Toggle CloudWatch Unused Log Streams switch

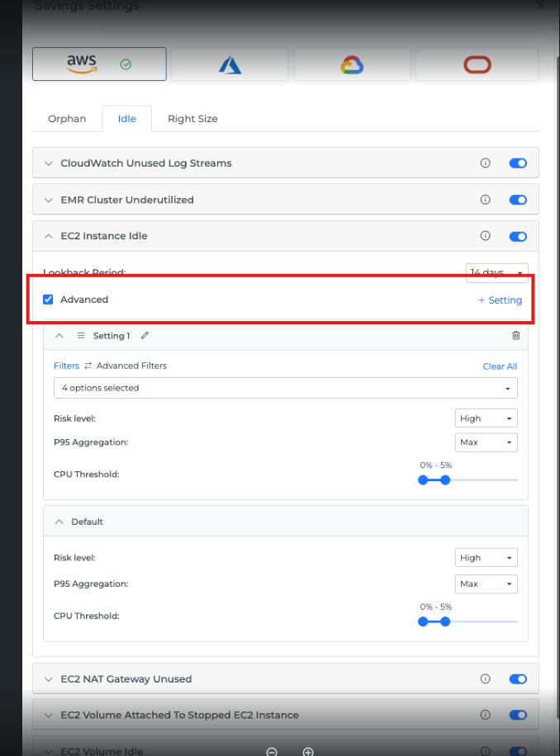518,163
